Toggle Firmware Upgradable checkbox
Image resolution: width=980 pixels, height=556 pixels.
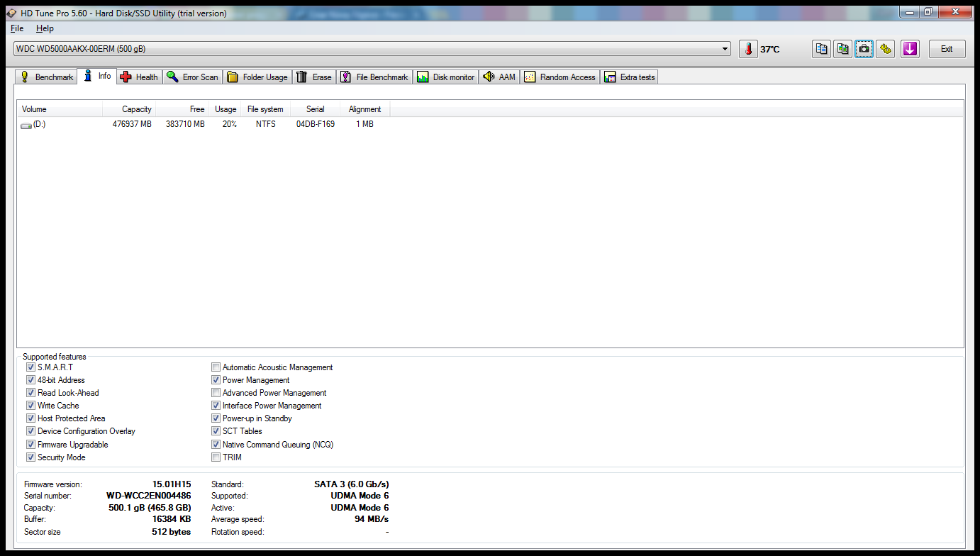pos(30,445)
